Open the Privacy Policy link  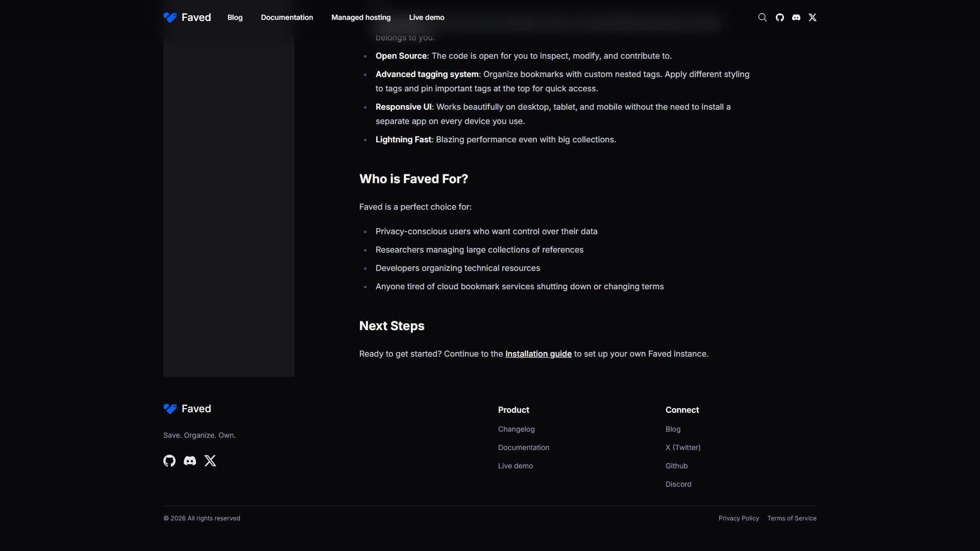click(739, 518)
